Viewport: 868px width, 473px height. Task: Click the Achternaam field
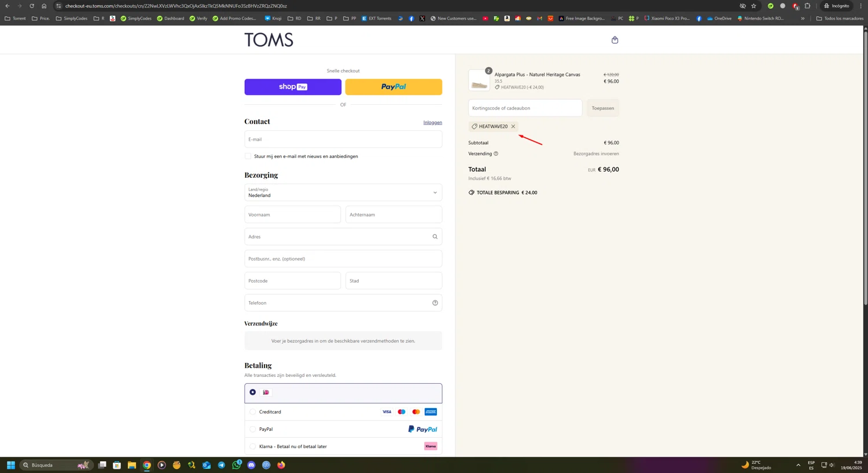click(393, 214)
